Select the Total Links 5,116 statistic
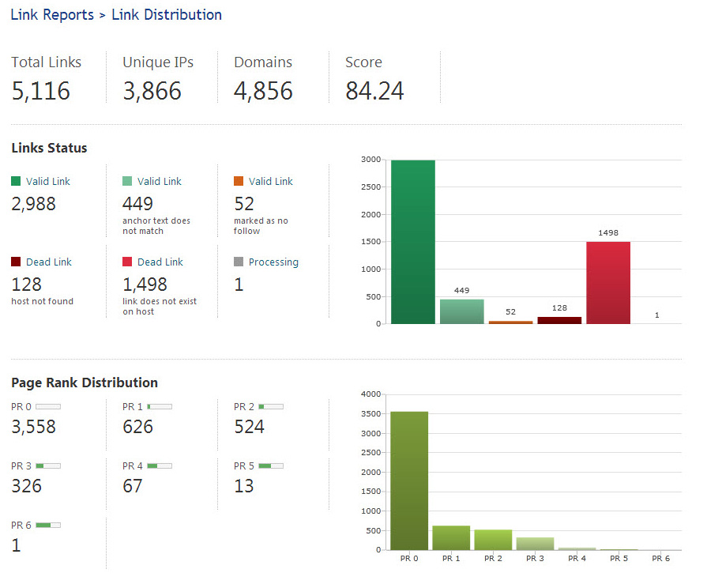 (46, 79)
